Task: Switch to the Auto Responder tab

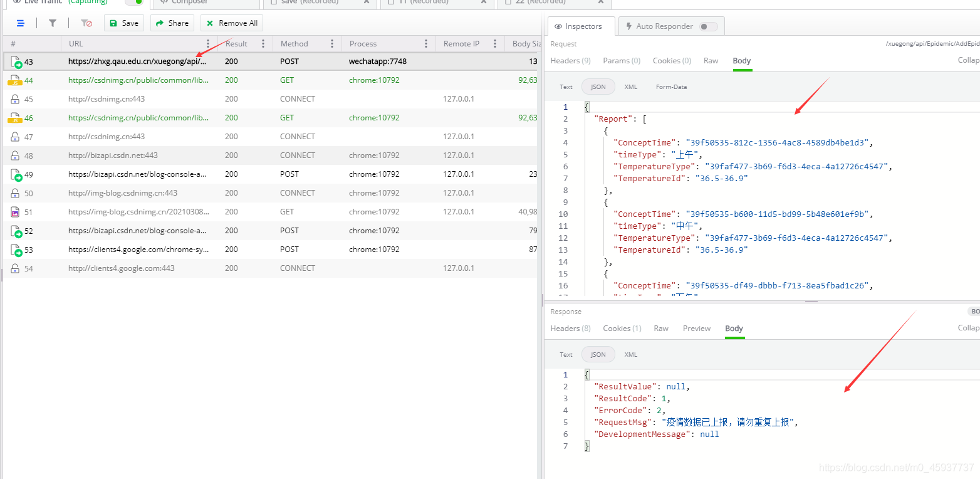Action: point(672,26)
